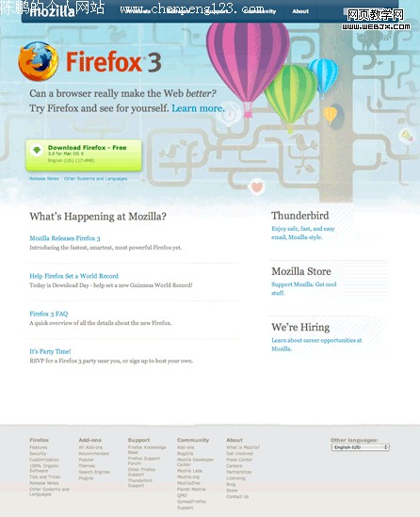Click the Release Notes link under download
Viewport: 420px width, 517px height.
(x=44, y=178)
